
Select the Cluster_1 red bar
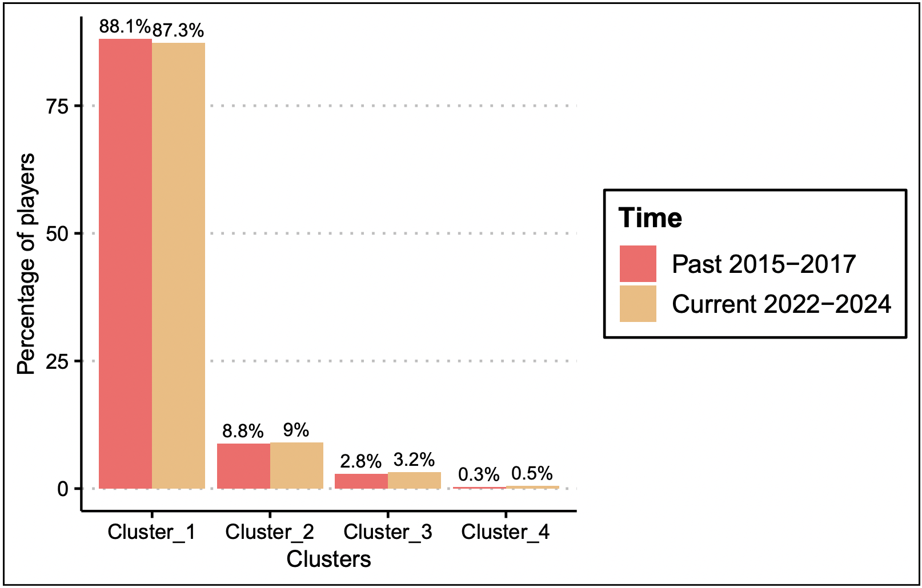coord(126,264)
